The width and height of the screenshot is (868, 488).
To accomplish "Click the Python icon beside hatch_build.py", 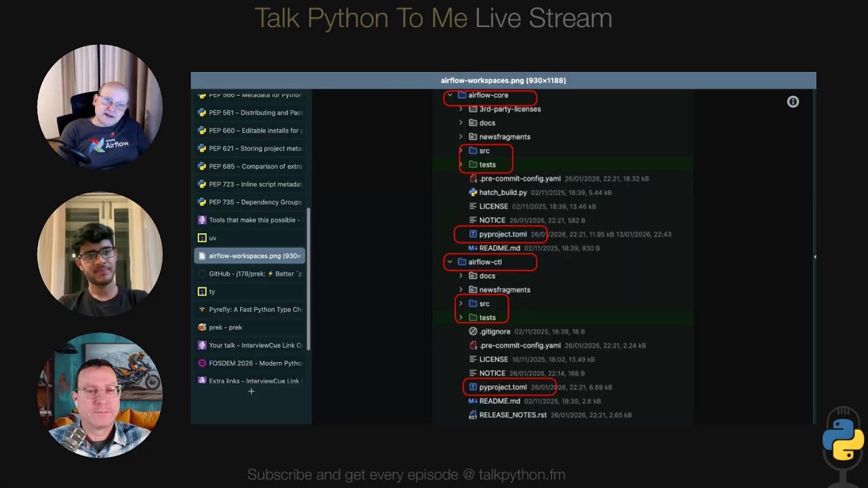I will (x=473, y=192).
